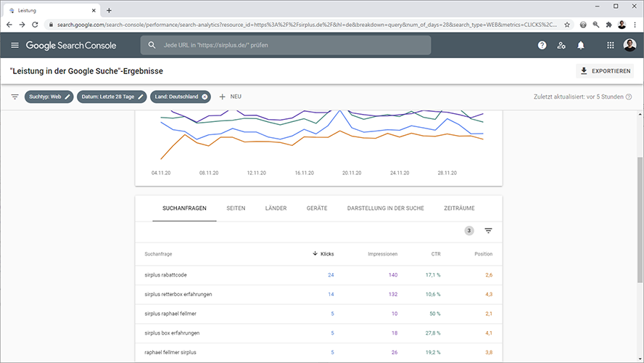Click the filter list icon beside Suchtyp chip
The image size is (644, 363).
(15, 97)
